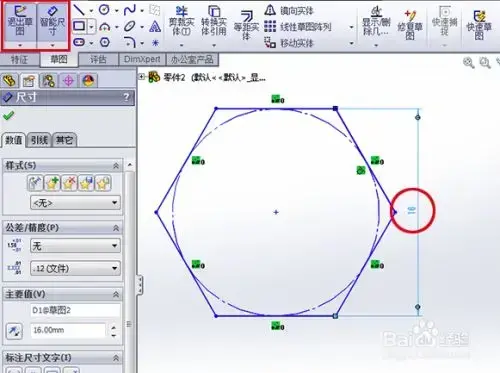Select the 引线 property tab
This screenshot has width=500, height=373.
[39, 140]
